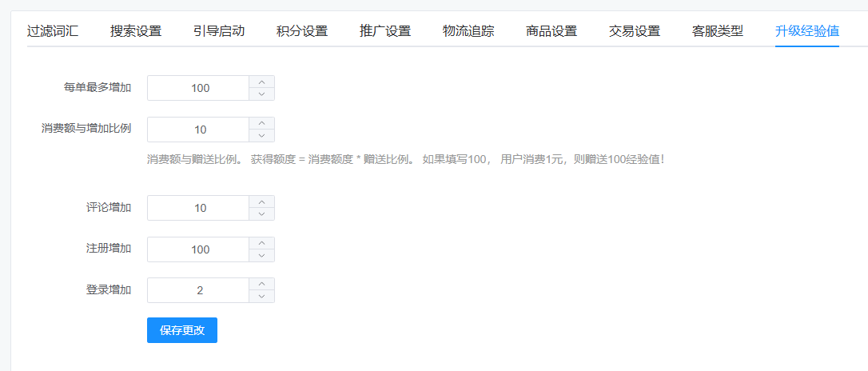Focus the 登录增加 number field

[199, 290]
